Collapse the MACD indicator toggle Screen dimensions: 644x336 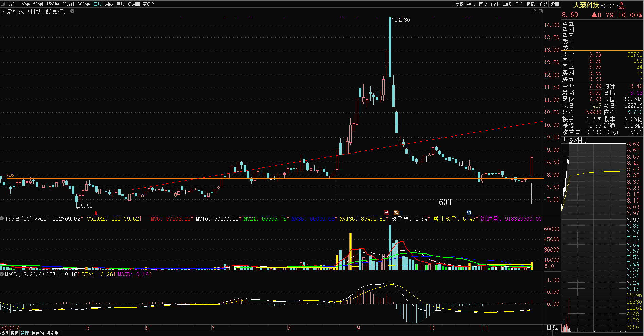[x=2, y=274]
